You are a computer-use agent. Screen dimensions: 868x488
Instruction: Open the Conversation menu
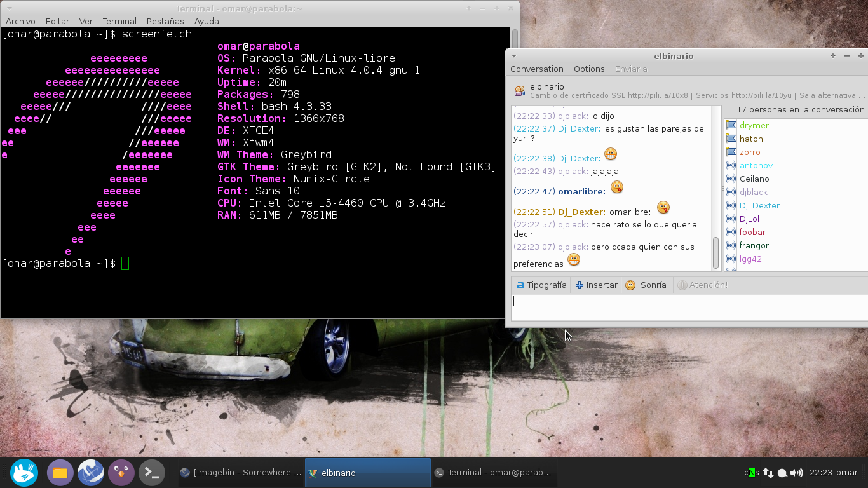(x=537, y=69)
